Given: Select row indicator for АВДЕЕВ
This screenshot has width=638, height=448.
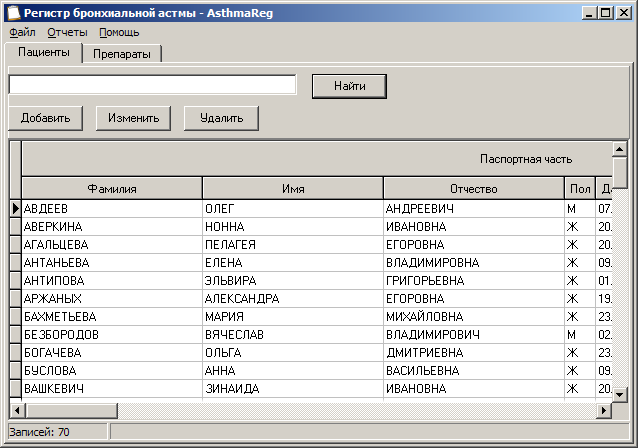Looking at the screenshot, I should click(x=15, y=208).
